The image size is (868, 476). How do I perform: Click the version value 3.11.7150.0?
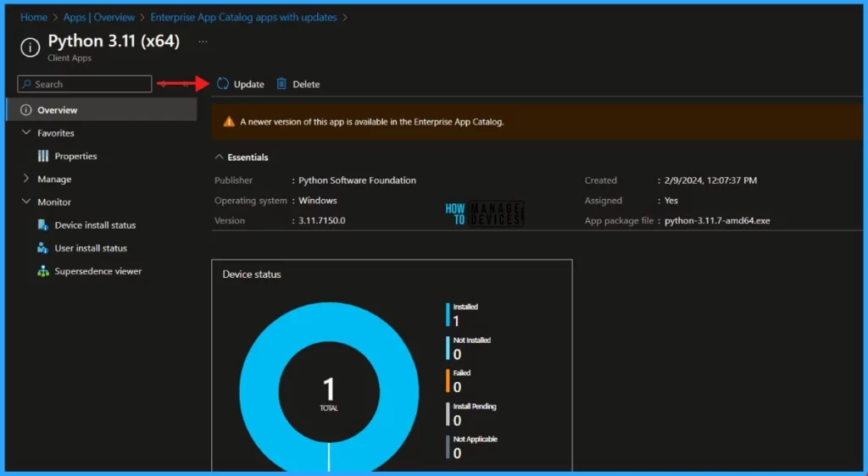tap(321, 220)
